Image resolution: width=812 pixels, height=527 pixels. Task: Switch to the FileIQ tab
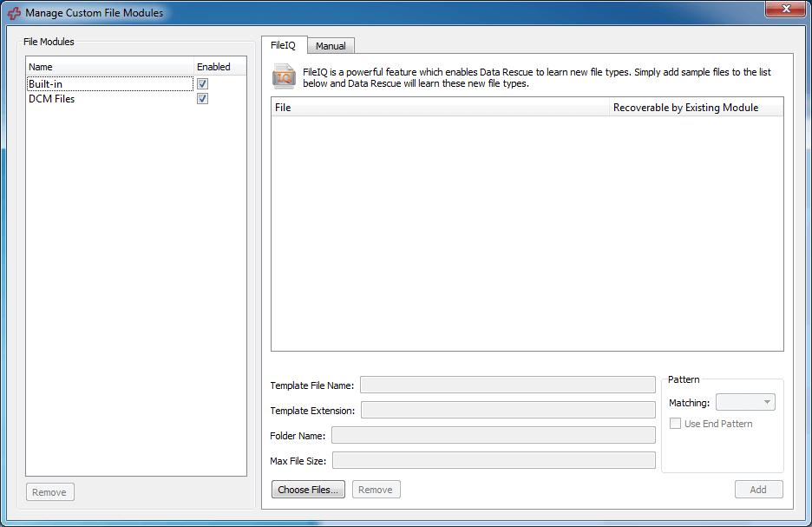[x=285, y=45]
